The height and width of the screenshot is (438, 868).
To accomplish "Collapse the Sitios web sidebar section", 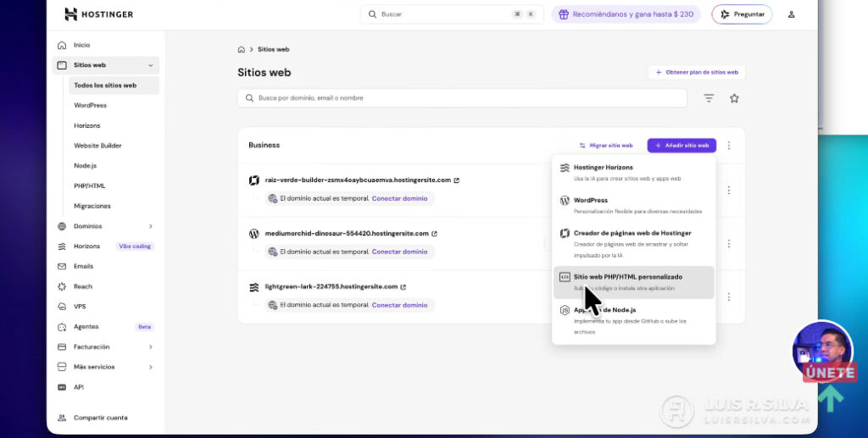I will (x=151, y=65).
